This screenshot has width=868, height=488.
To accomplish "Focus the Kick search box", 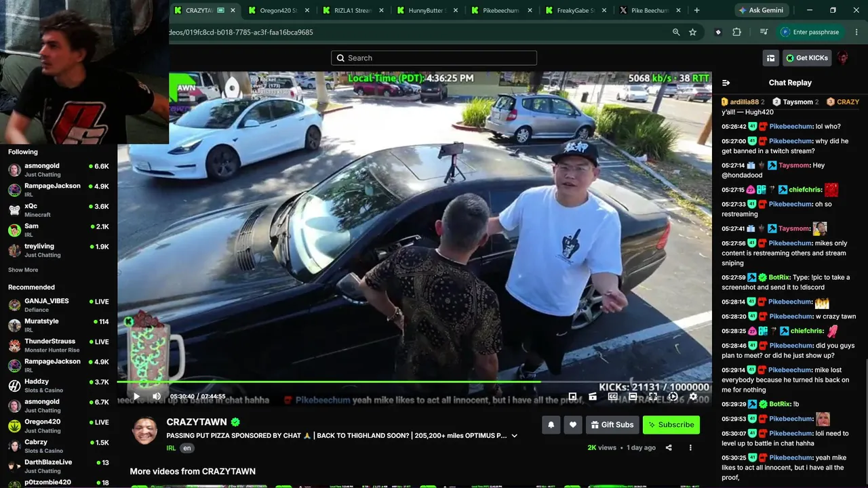I will [434, 58].
